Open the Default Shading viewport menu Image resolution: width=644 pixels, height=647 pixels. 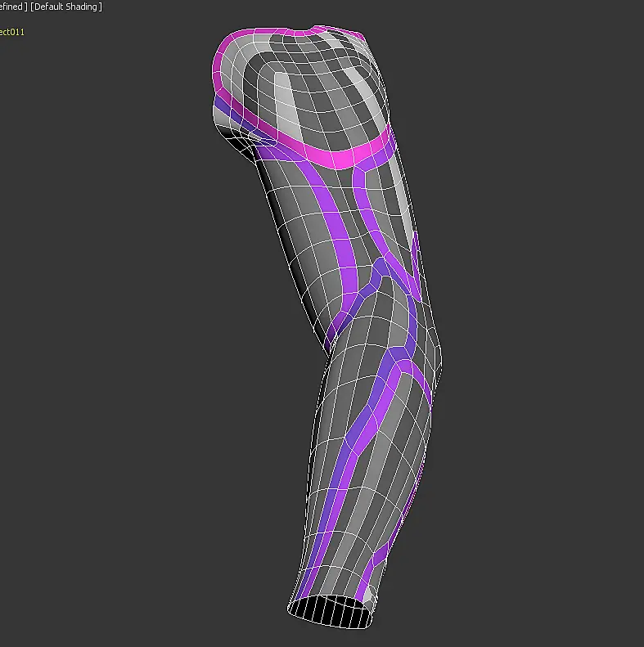click(66, 7)
